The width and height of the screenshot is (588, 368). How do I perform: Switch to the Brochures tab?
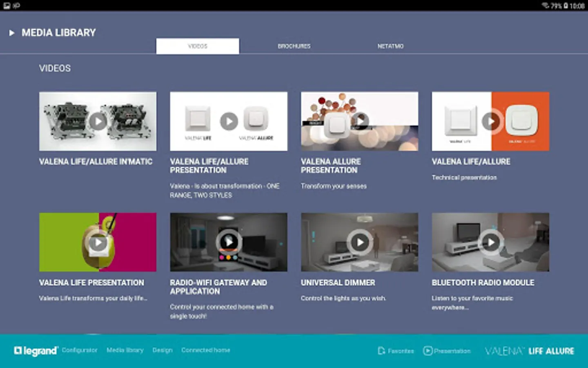click(x=294, y=46)
